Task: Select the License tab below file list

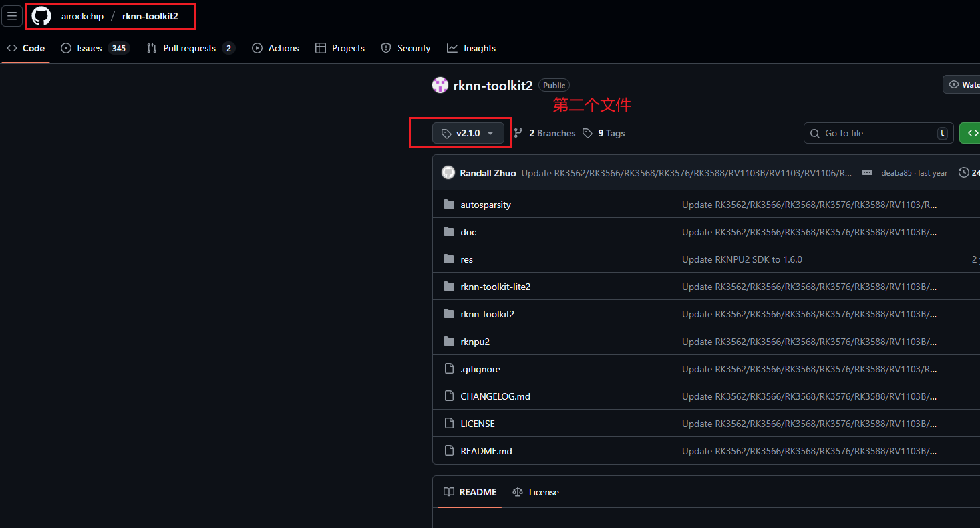Action: [x=536, y=492]
